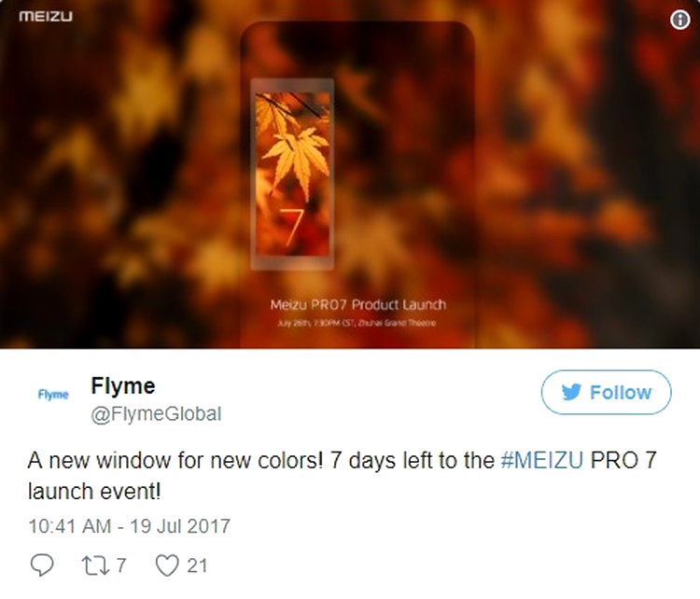Follow the Flyme account
The height and width of the screenshot is (599, 700).
[606, 393]
